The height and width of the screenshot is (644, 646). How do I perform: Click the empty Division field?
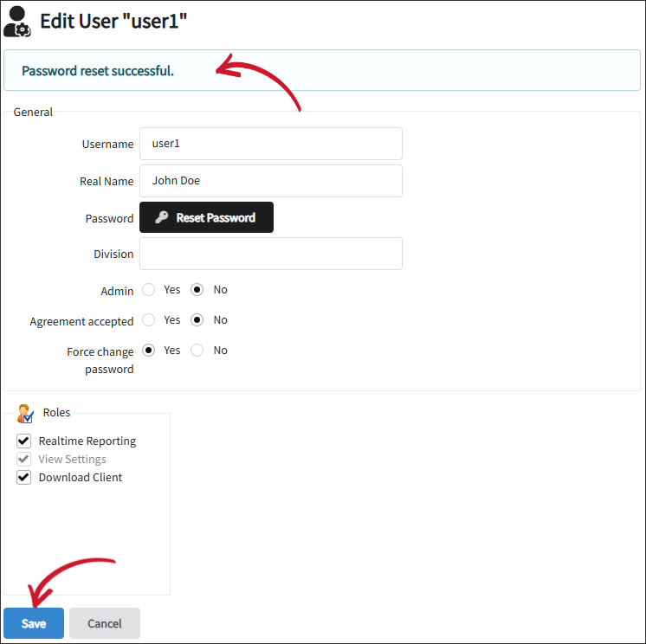[x=271, y=254]
